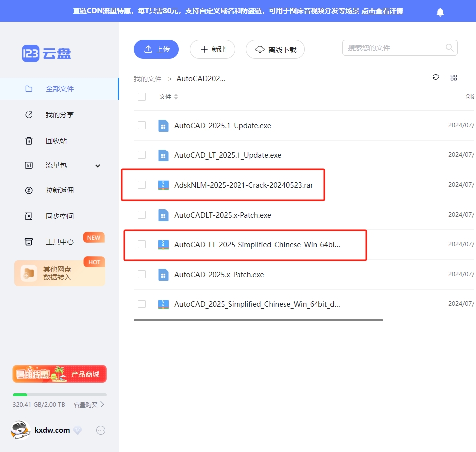Image resolution: width=476 pixels, height=452 pixels.
Task: Click AutoCAD_LT_2025_Simplified_Chinese archive icon
Action: (x=163, y=244)
